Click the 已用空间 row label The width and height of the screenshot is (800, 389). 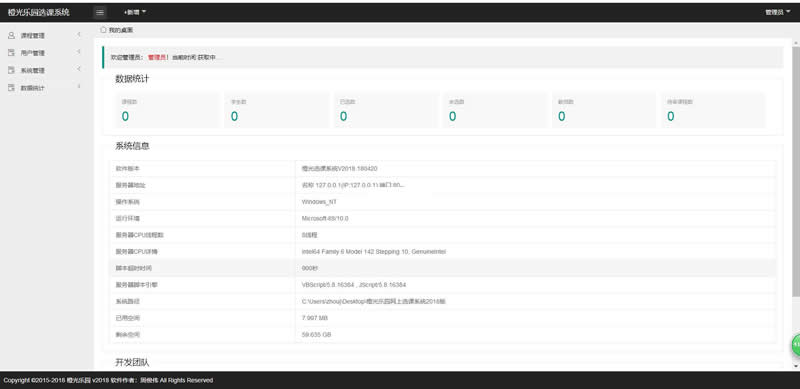128,318
